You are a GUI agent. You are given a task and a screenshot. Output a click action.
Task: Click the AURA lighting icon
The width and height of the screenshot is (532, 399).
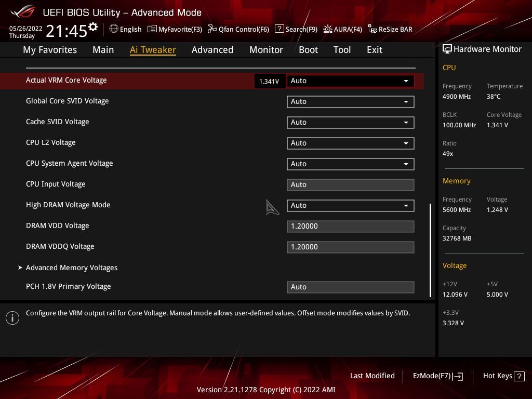click(x=328, y=29)
